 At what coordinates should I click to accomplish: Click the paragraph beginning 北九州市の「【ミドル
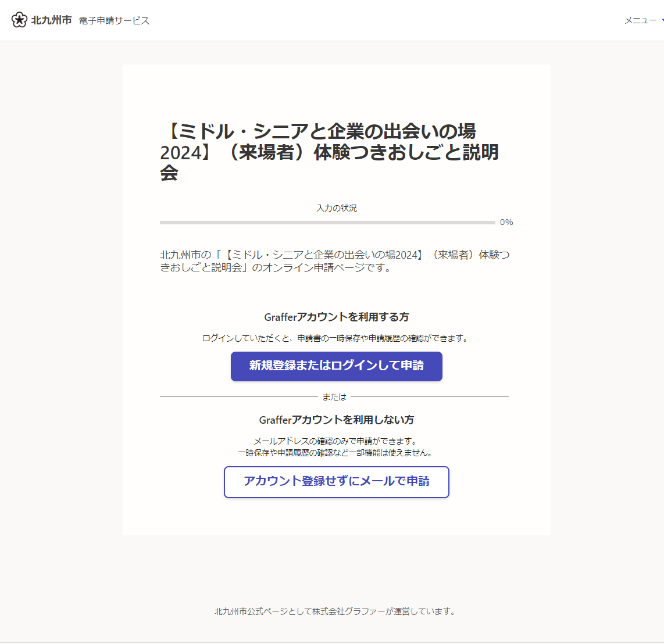334,261
